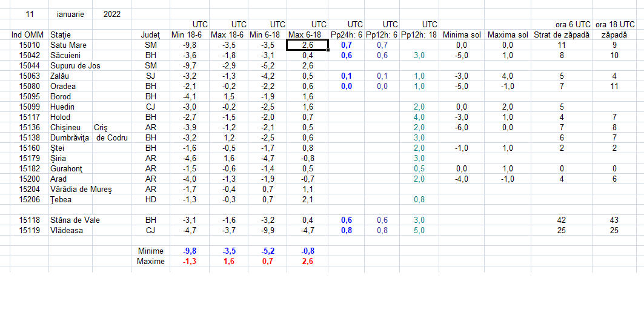
Task: Click the Holod station name
Action: click(61, 117)
